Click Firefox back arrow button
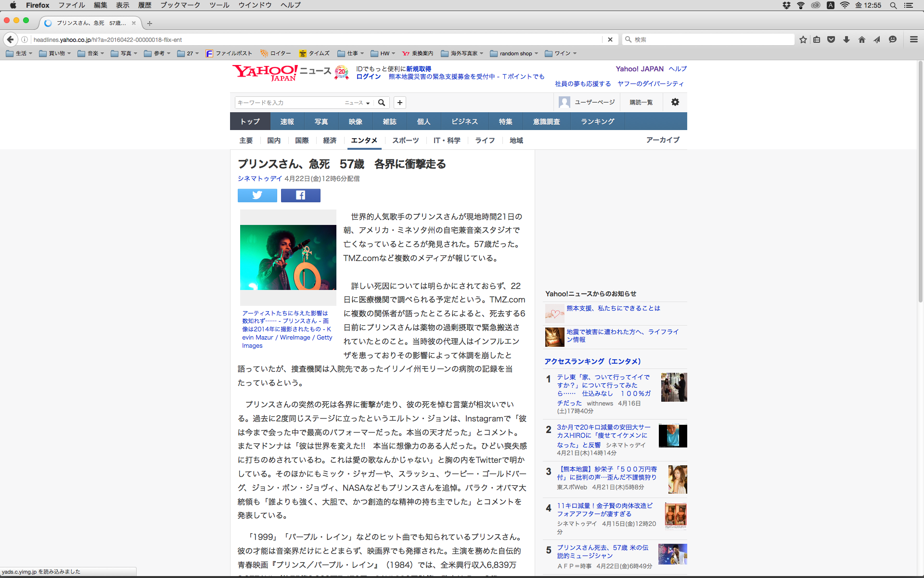924x578 pixels. pyautogui.click(x=11, y=39)
